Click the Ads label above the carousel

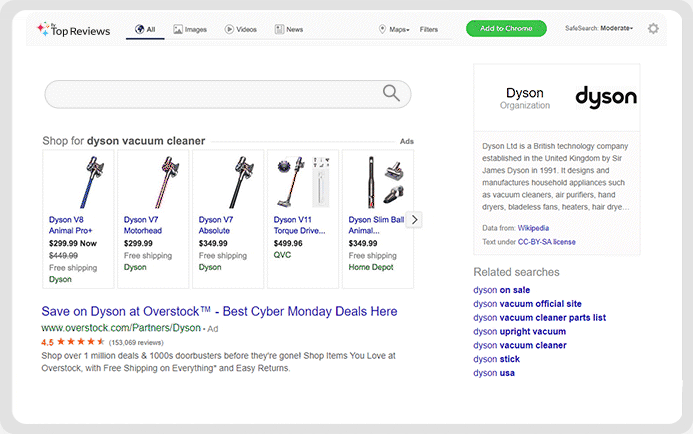(407, 141)
